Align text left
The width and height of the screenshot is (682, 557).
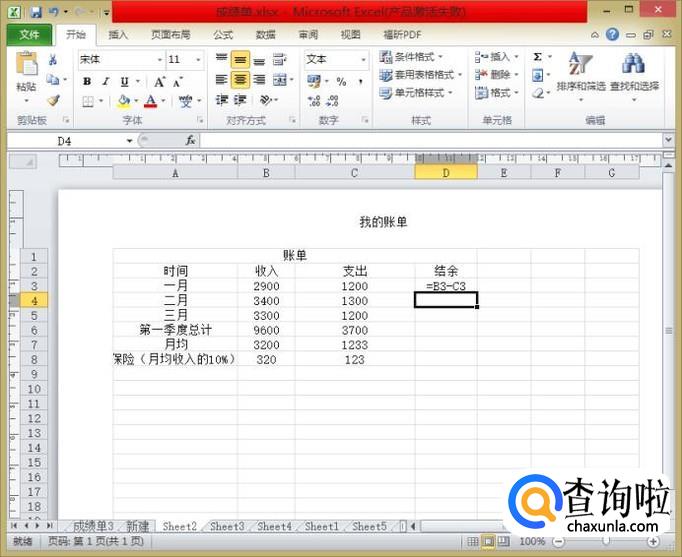click(222, 80)
